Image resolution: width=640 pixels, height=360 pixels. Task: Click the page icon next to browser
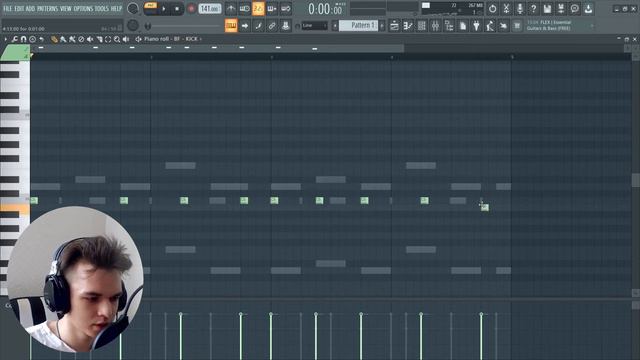click(x=463, y=26)
